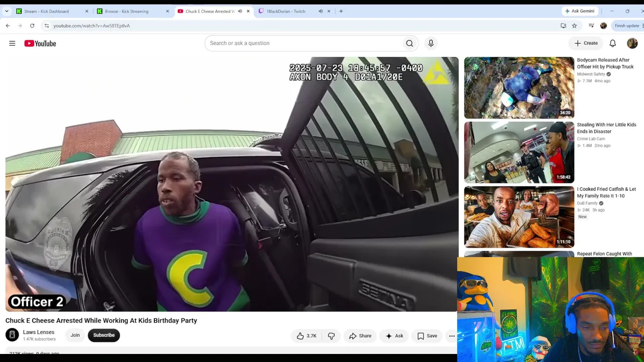The image size is (644, 362).
Task: Open 'Repeat Felon Caught With' video title
Action: click(x=604, y=254)
